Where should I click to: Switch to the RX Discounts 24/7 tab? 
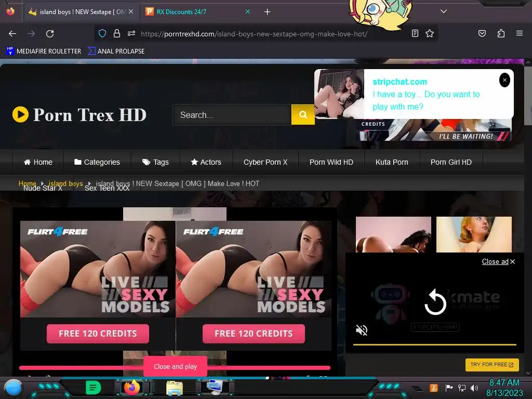click(197, 12)
